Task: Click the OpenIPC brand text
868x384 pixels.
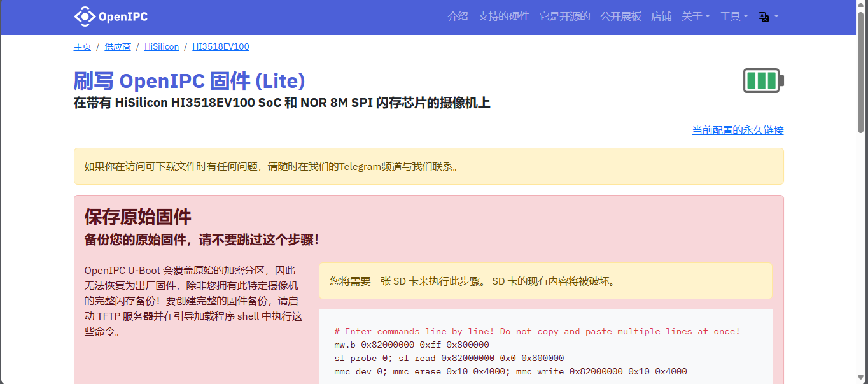Action: [123, 17]
